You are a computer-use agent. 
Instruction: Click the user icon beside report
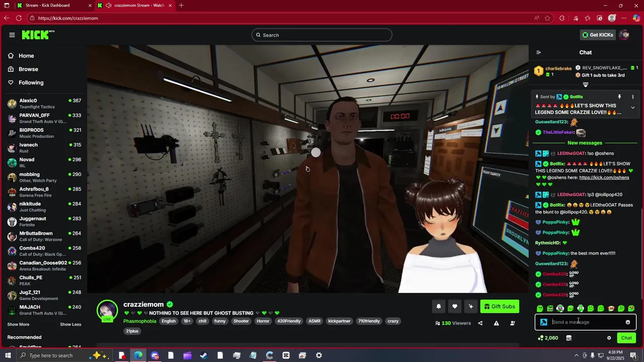(513, 323)
